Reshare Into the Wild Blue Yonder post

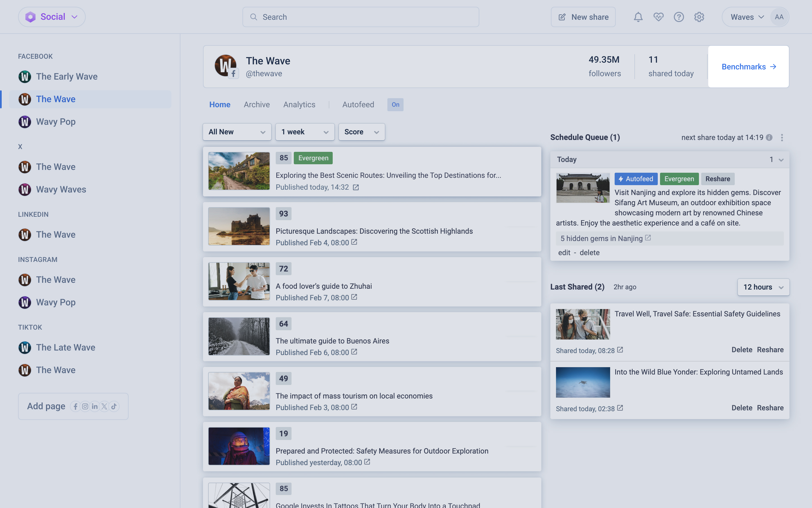click(x=770, y=408)
